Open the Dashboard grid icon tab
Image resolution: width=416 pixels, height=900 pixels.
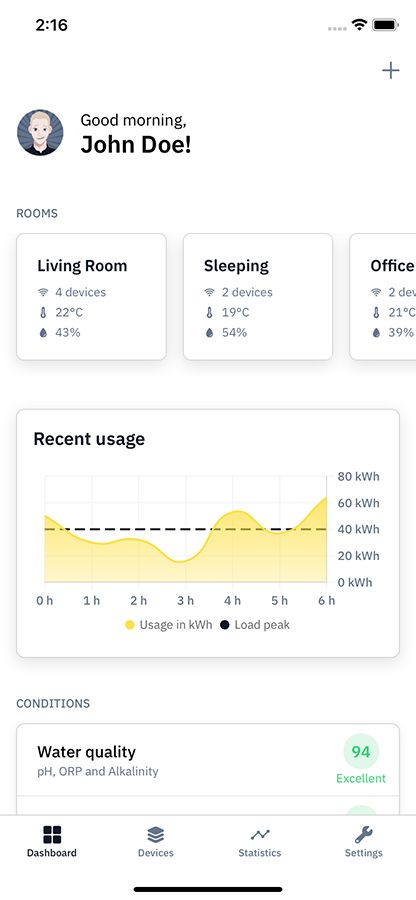[52, 841]
